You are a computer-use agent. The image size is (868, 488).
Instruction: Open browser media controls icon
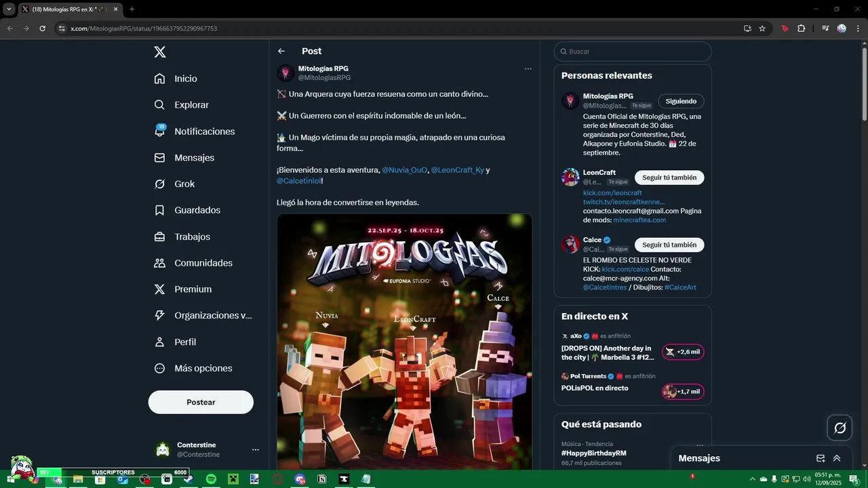tap(825, 28)
